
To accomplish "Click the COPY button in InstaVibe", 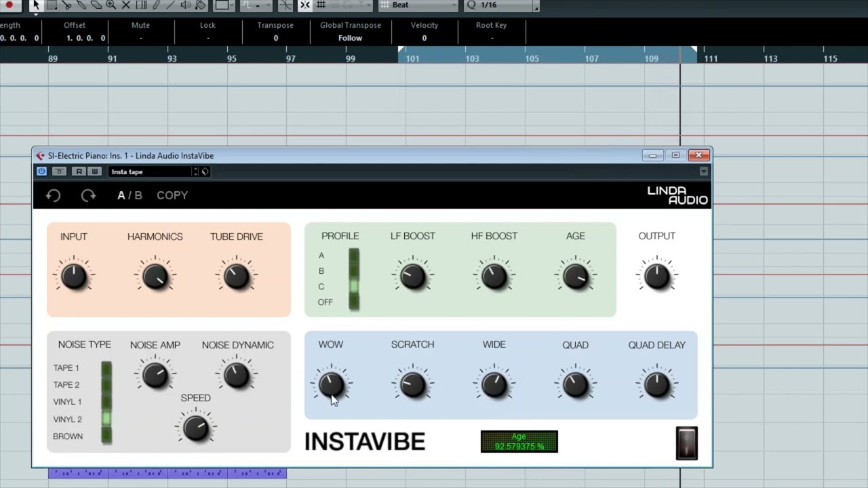I will [x=172, y=195].
